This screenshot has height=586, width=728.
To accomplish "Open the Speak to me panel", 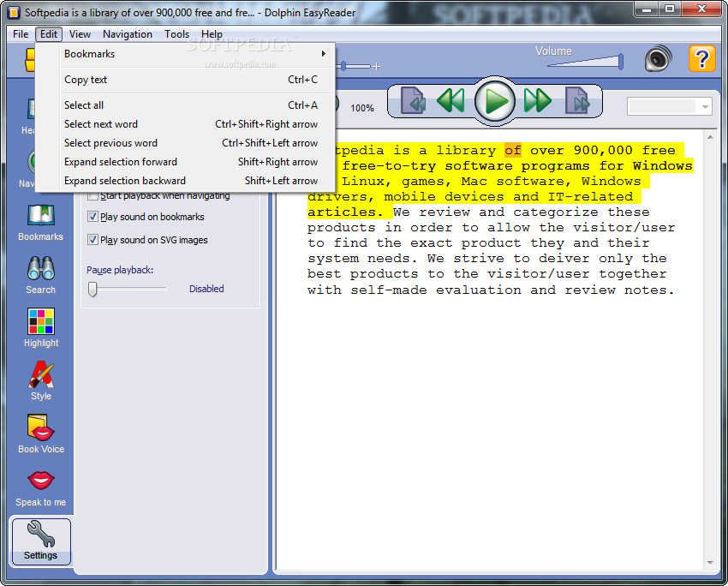I will tap(41, 488).
